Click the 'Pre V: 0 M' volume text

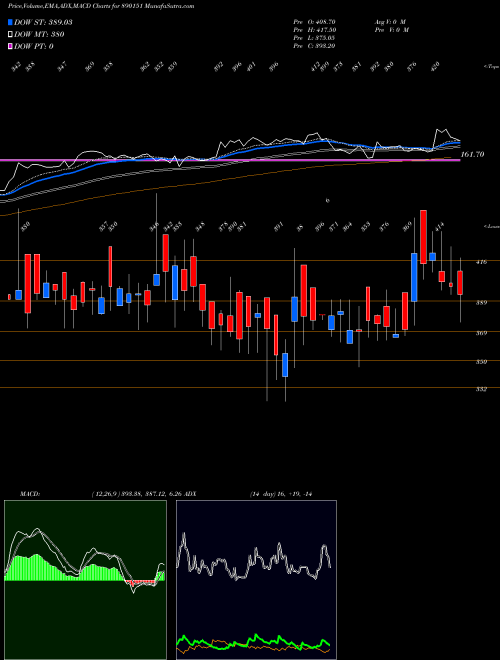tap(391, 30)
